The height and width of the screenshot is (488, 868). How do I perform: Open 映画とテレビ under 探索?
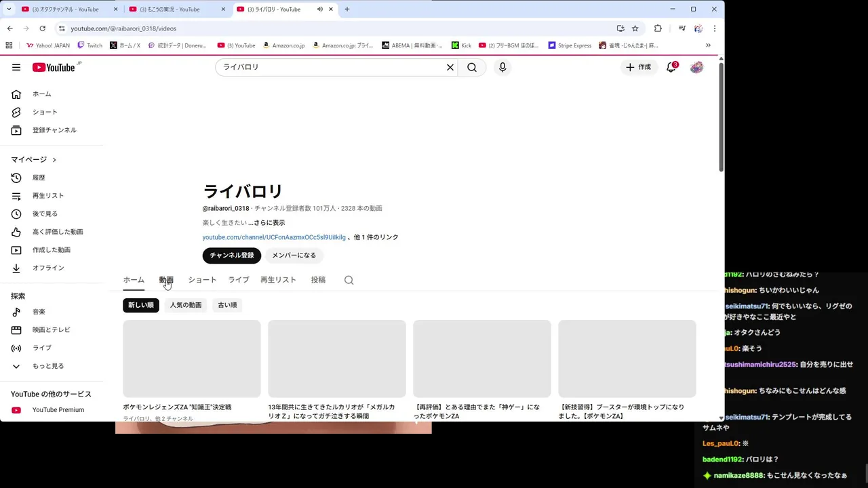[x=52, y=330]
